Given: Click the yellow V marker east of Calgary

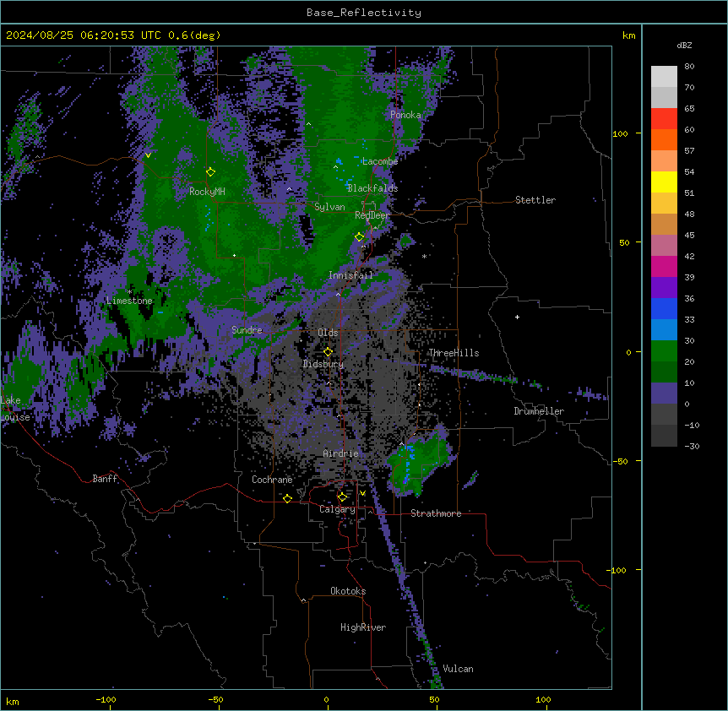Looking at the screenshot, I should (362, 493).
